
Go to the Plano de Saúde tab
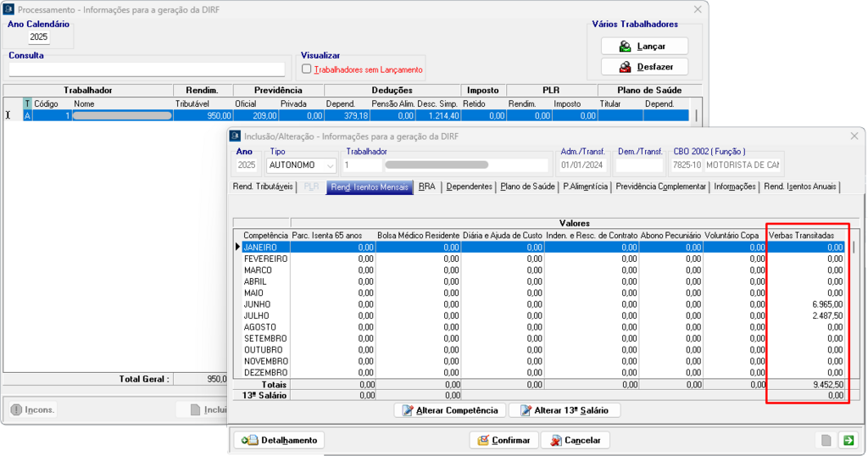coord(527,186)
